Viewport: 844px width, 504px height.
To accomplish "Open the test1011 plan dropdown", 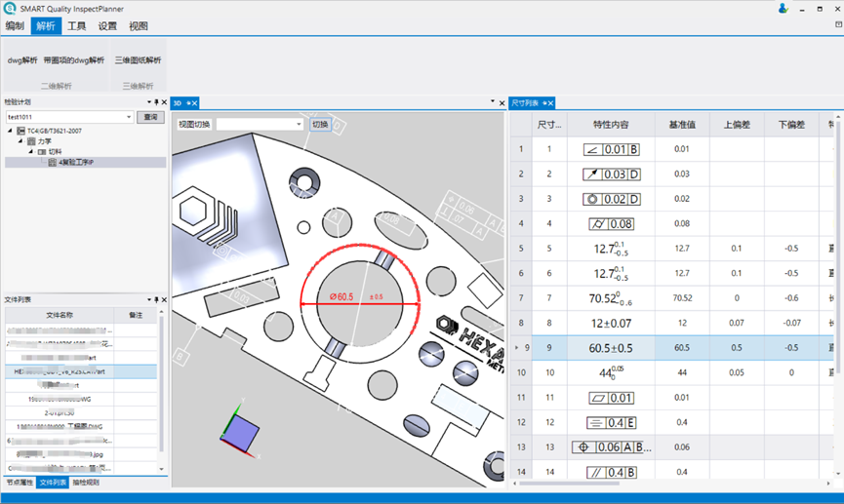I will pos(129,117).
